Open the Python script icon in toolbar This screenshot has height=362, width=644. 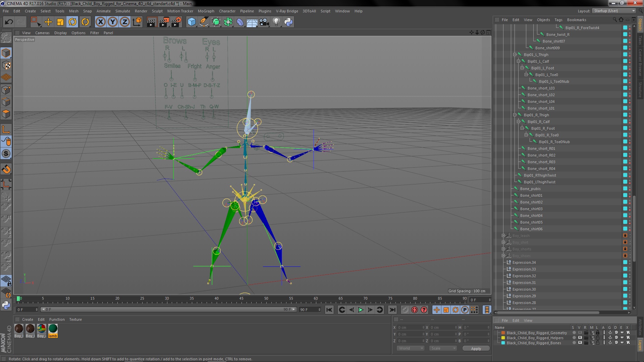[288, 22]
